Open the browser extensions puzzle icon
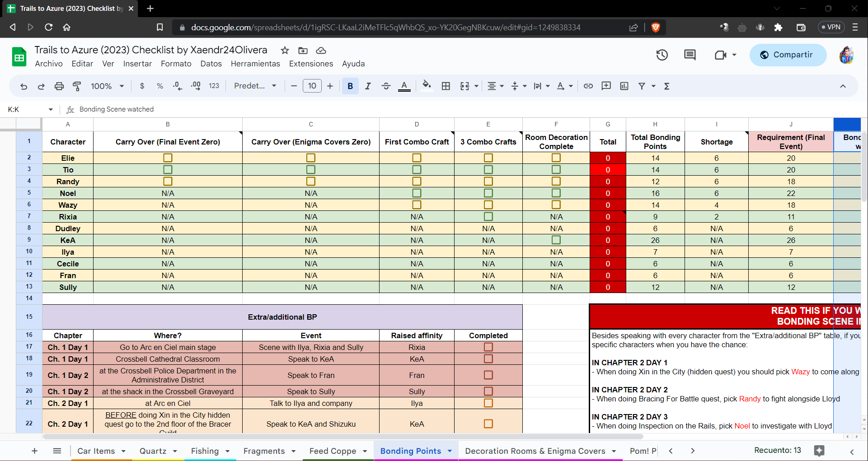Viewport: 868px width, 461px height. pos(778,28)
